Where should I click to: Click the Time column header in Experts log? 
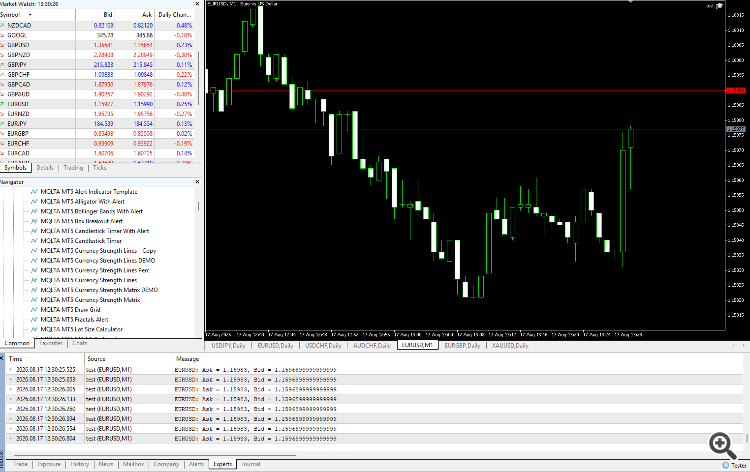tap(45, 359)
